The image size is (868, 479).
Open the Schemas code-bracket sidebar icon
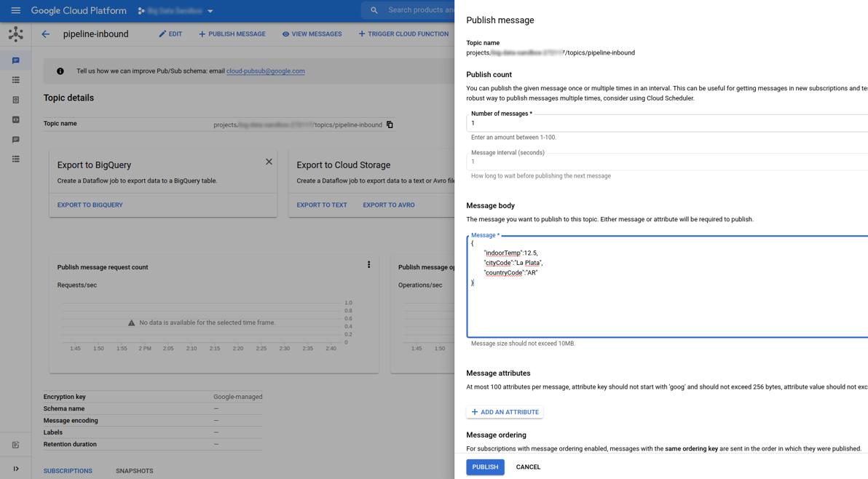15,119
